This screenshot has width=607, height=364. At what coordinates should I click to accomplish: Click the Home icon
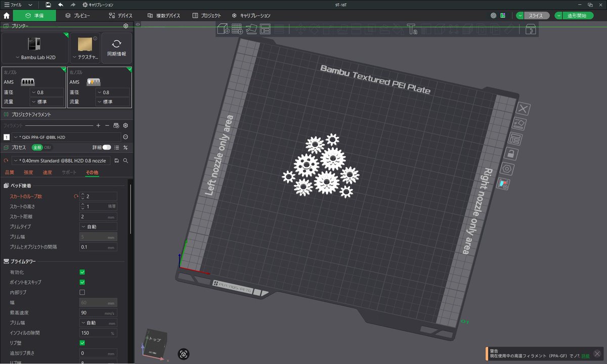pos(7,16)
